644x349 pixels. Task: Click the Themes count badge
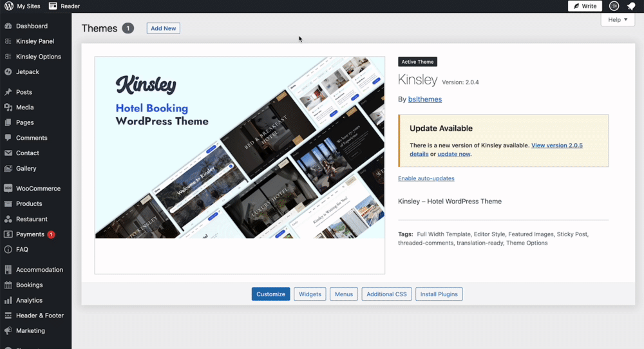pos(128,28)
